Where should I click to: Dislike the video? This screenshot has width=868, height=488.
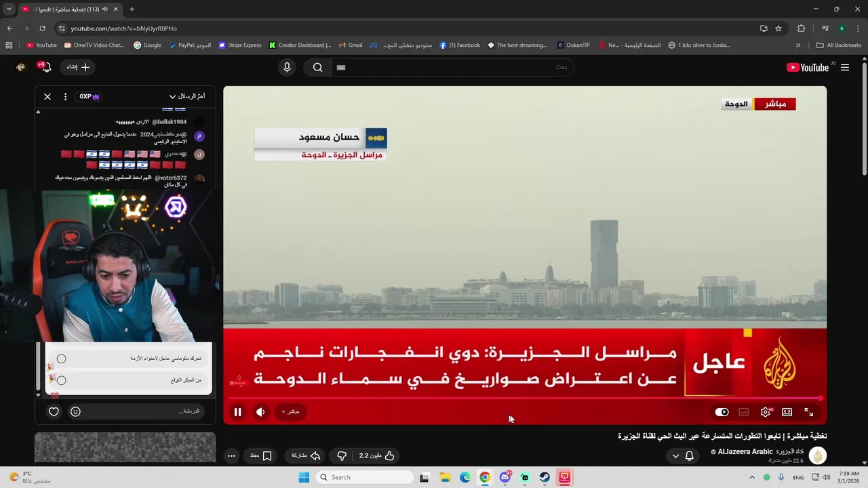pos(342,455)
